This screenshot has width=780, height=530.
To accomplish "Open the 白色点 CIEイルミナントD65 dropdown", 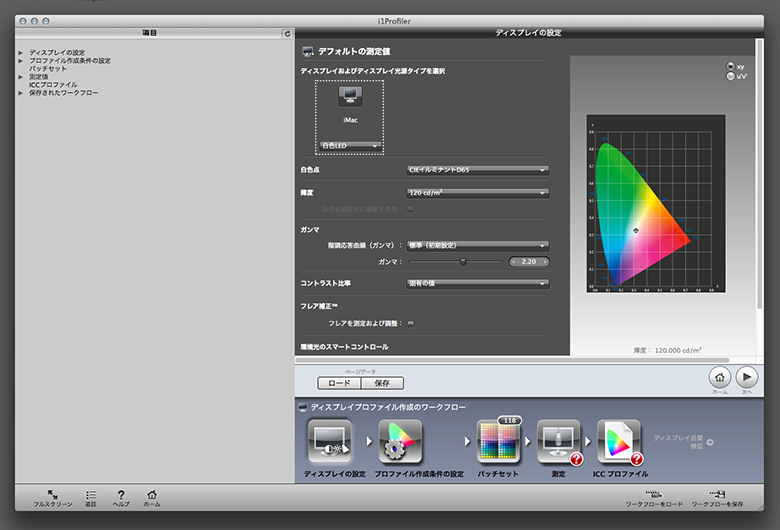I will tap(478, 170).
